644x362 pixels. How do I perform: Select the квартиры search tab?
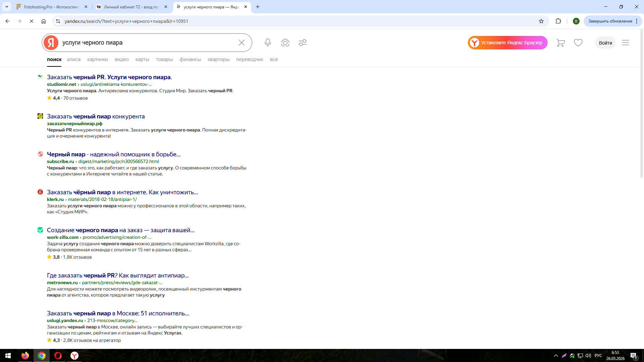[x=218, y=59]
